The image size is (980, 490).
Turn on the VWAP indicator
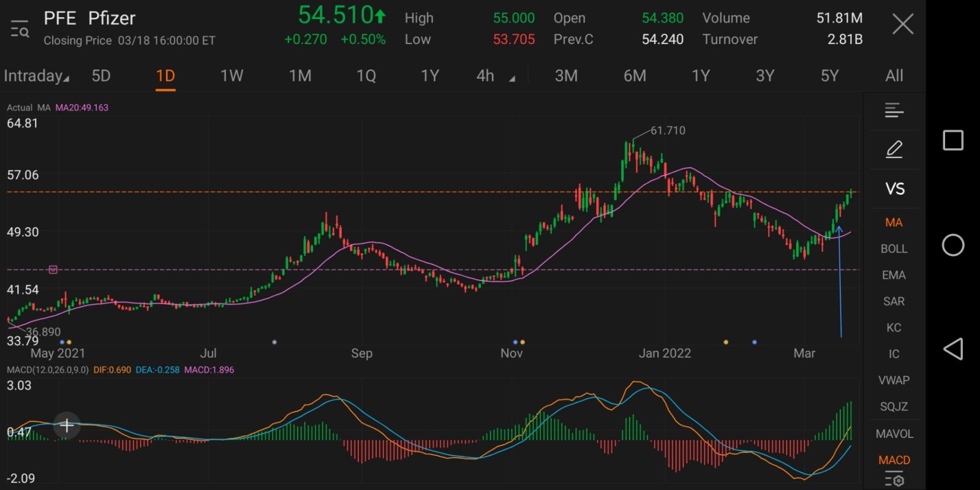point(894,380)
